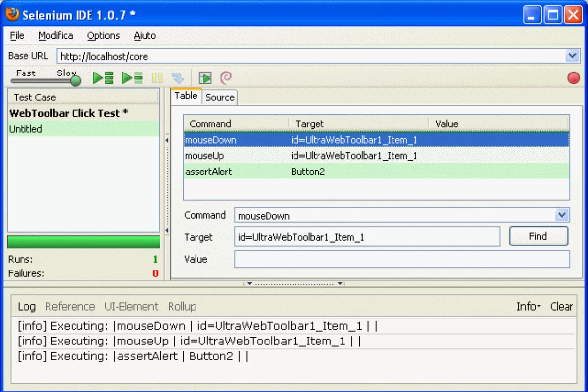Toggle recording with the red Record button

coord(573,77)
